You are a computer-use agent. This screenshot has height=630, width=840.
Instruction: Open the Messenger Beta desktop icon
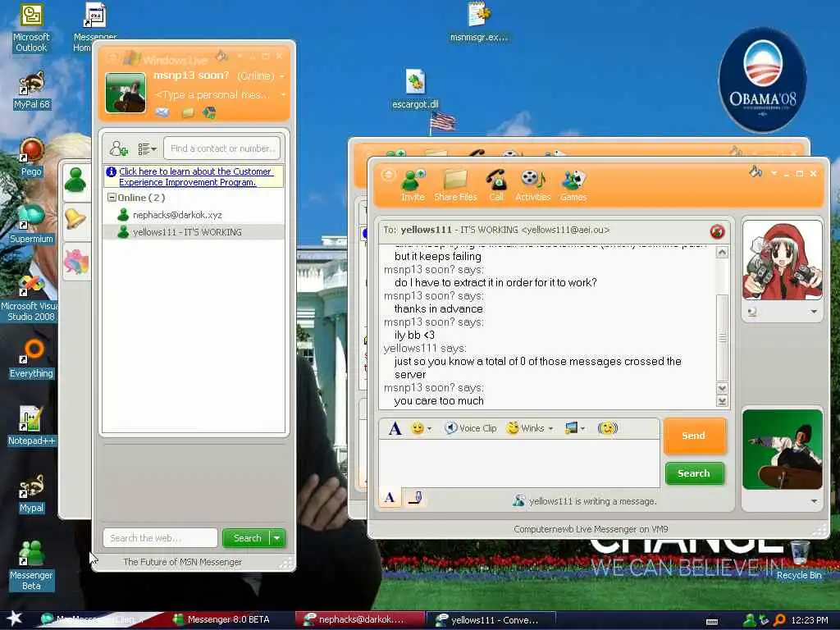(31, 566)
